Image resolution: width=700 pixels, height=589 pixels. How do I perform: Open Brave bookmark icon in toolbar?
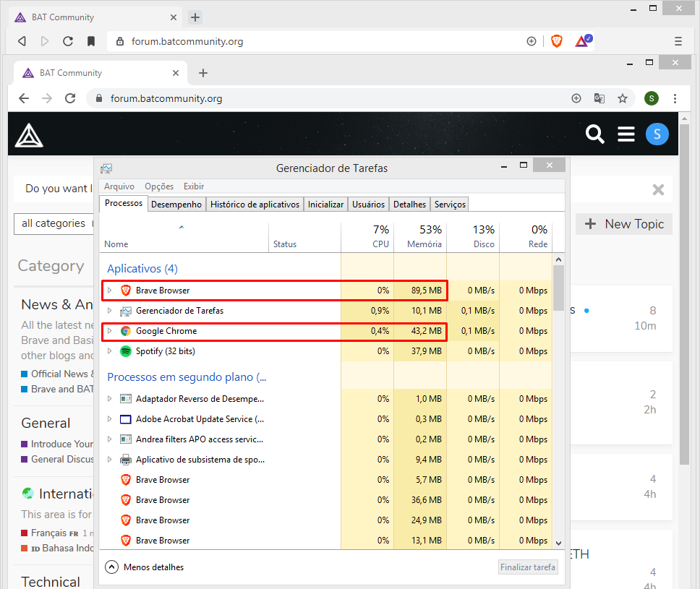click(x=91, y=41)
